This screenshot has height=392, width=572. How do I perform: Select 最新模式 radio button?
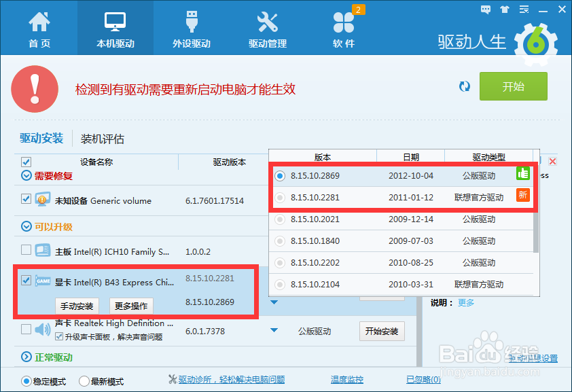[84, 381]
